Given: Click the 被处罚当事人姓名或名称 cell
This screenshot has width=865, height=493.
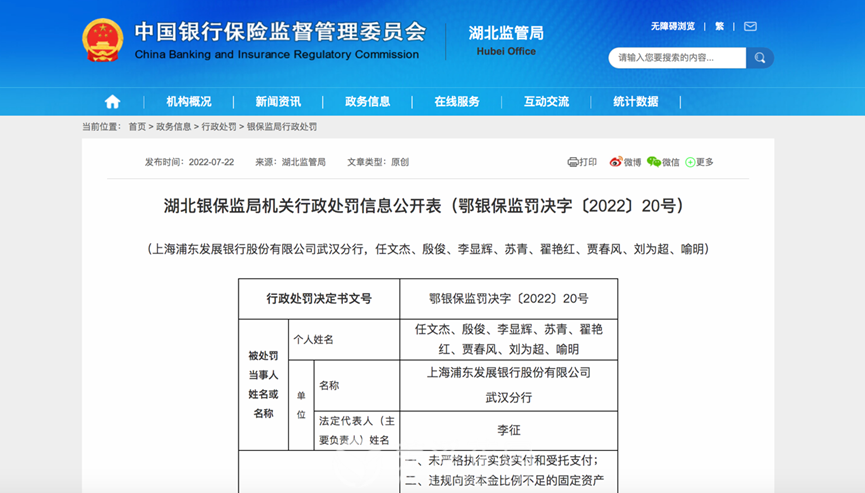Looking at the screenshot, I should 263,384.
